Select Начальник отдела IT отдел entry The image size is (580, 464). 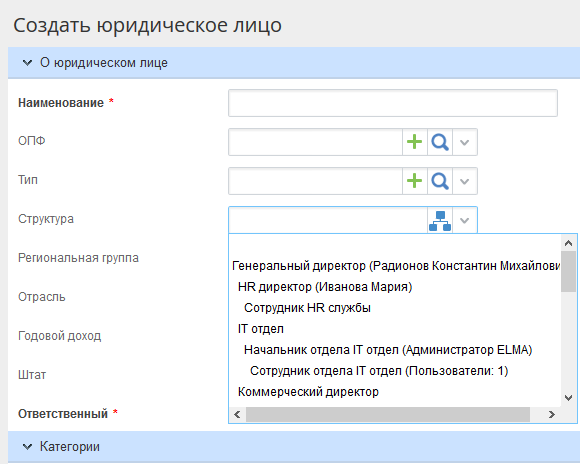pyautogui.click(x=388, y=350)
